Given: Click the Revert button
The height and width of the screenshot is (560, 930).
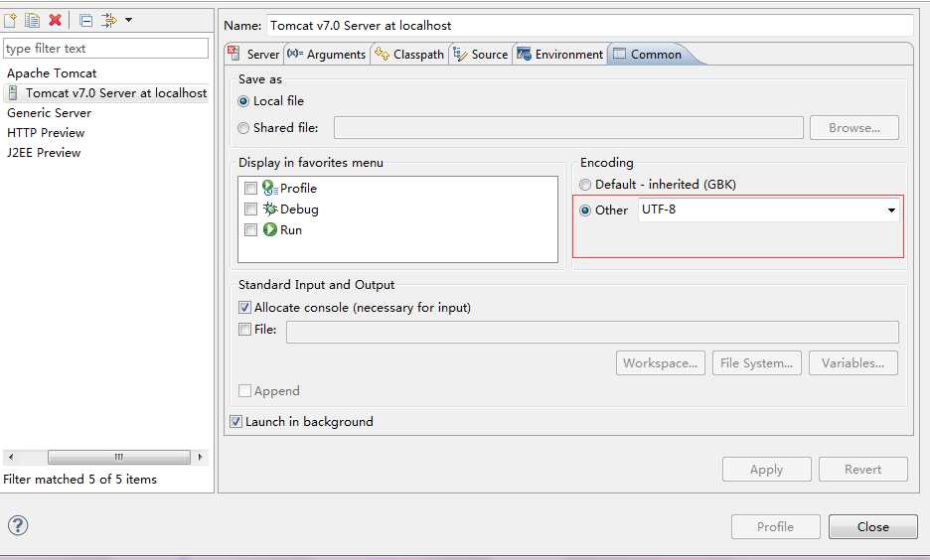Looking at the screenshot, I should click(x=863, y=470).
